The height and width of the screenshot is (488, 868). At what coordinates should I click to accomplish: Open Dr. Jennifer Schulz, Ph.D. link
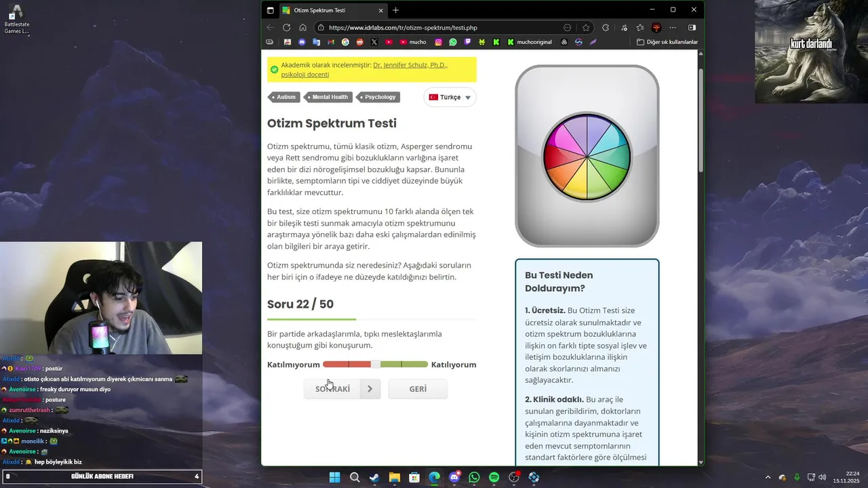(x=410, y=65)
